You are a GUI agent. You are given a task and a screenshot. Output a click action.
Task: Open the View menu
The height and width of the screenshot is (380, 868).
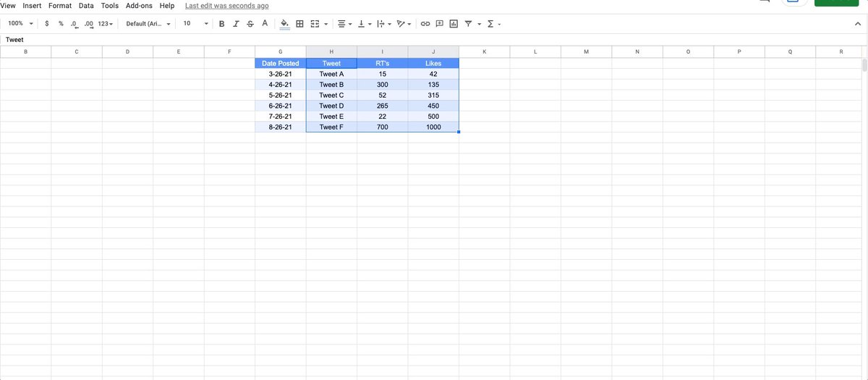point(9,6)
